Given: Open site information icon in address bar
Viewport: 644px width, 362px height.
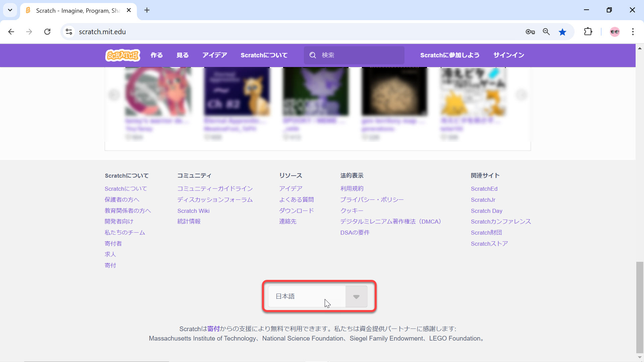Looking at the screenshot, I should click(69, 32).
